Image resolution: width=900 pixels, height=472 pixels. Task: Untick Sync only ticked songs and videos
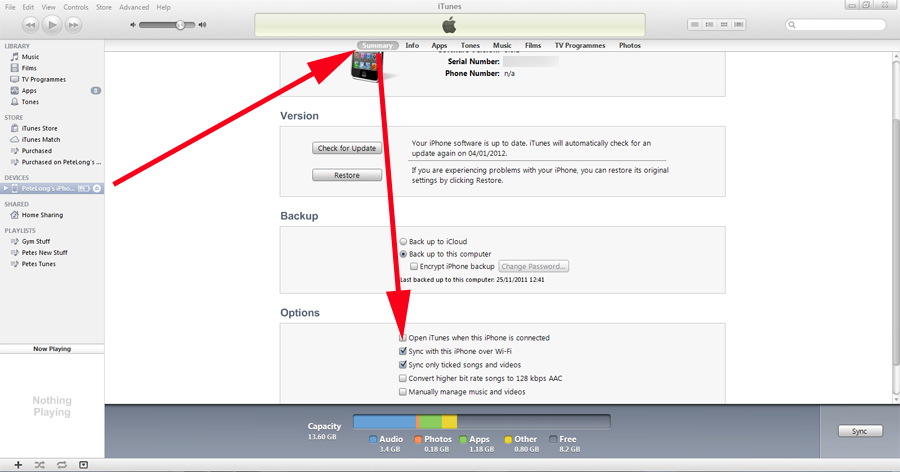[x=402, y=365]
